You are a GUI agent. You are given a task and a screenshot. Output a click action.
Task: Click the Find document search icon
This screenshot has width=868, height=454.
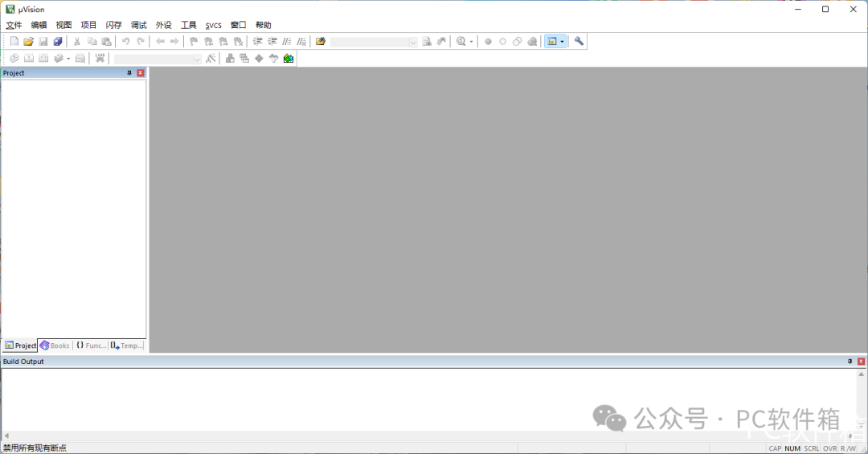point(427,42)
